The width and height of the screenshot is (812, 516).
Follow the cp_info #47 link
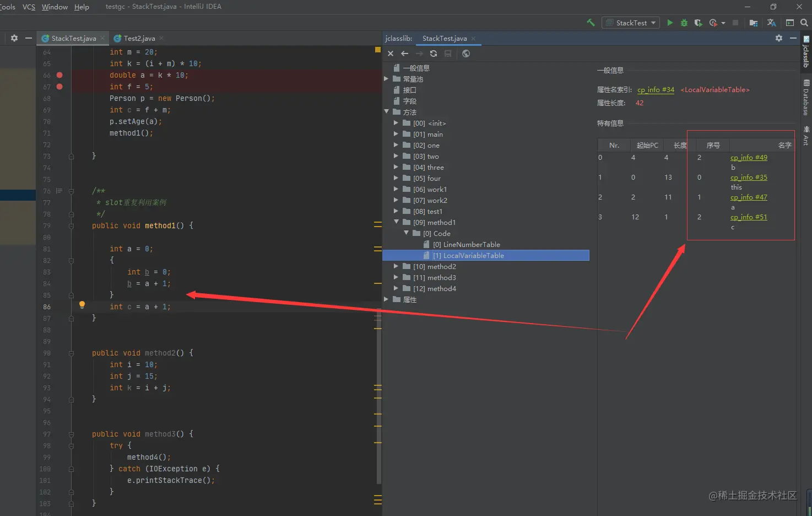click(x=749, y=197)
